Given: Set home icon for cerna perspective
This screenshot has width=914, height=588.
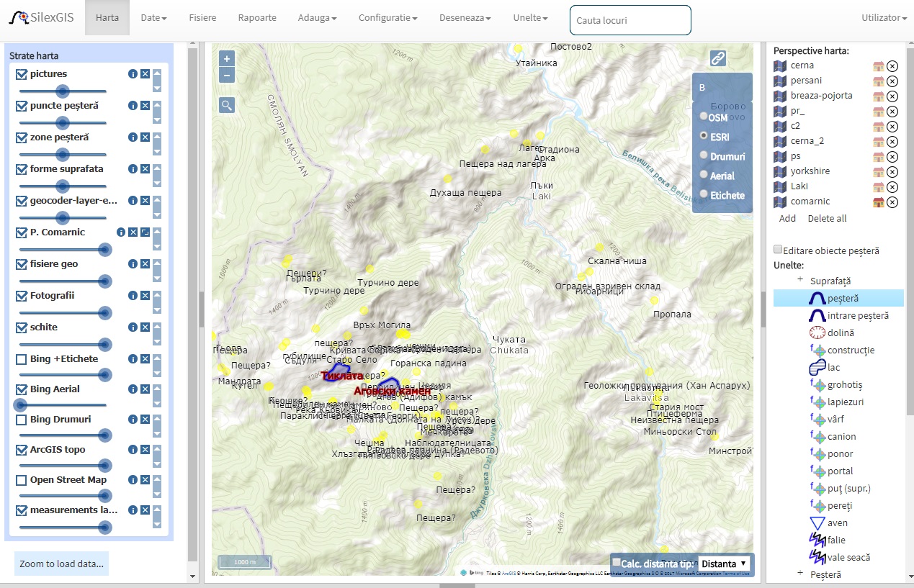Looking at the screenshot, I should pos(878,65).
